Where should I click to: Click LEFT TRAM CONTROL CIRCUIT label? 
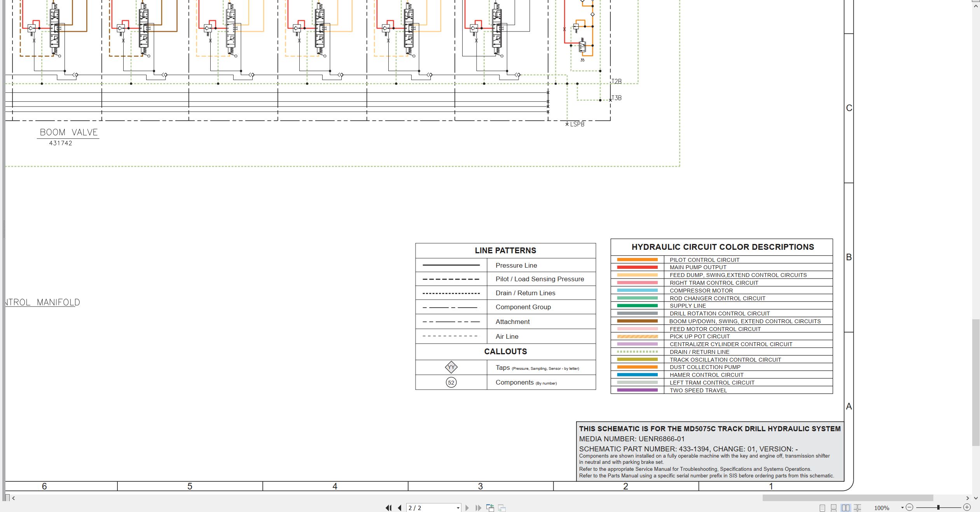point(712,383)
